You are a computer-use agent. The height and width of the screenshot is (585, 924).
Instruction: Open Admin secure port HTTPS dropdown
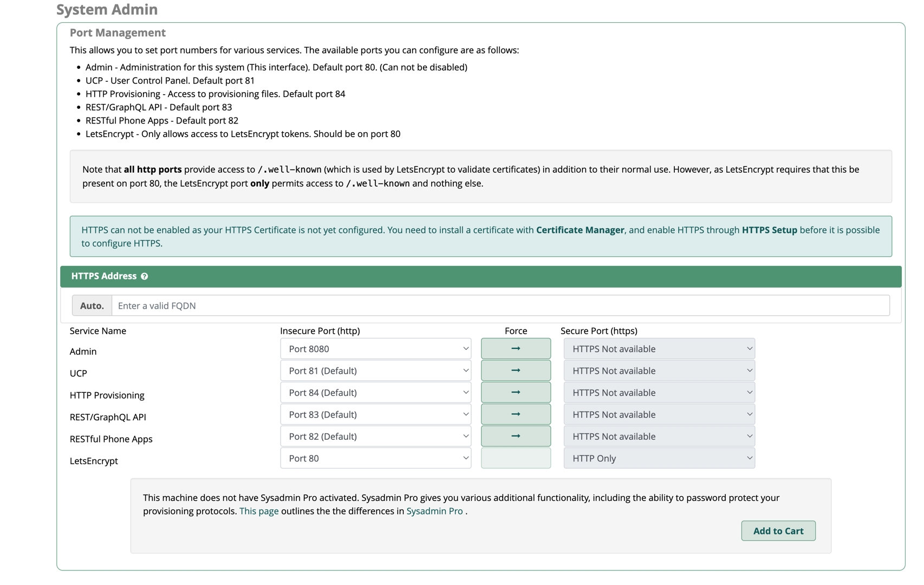[659, 349]
